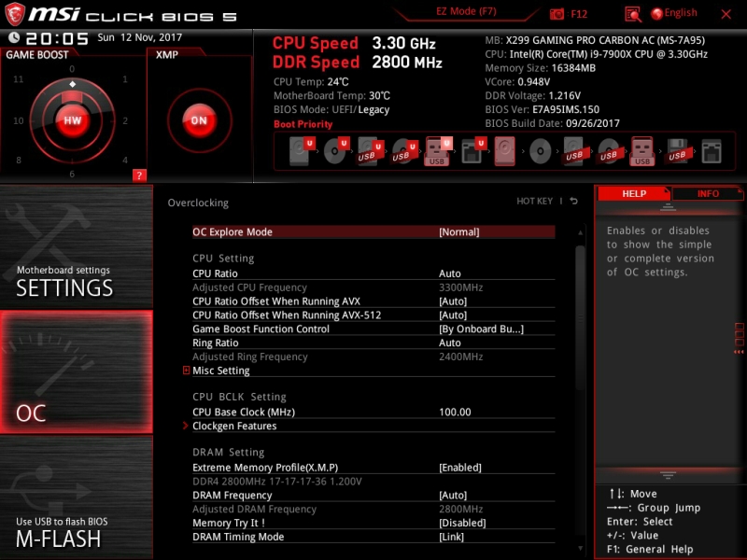Click the grip handle below the Help text

pyautogui.click(x=668, y=475)
